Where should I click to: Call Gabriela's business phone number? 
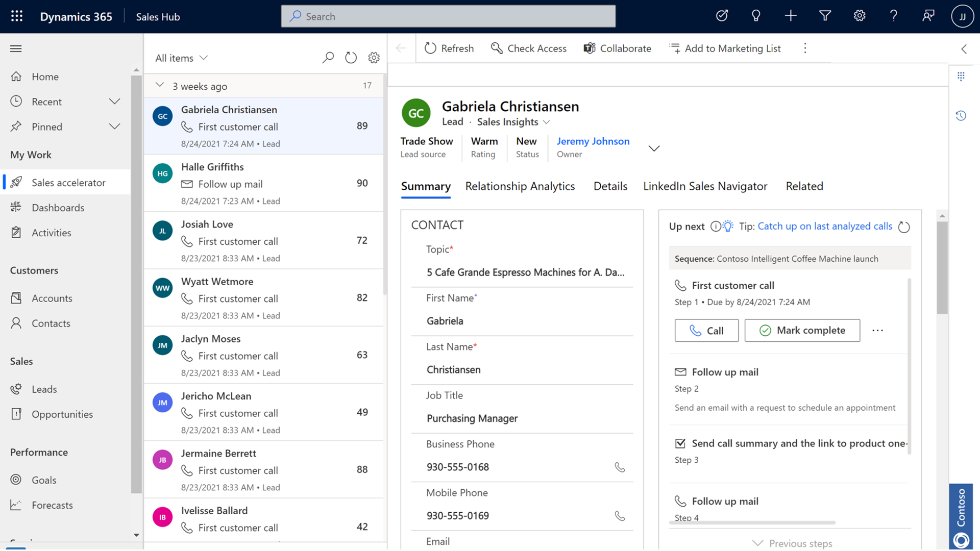(620, 467)
